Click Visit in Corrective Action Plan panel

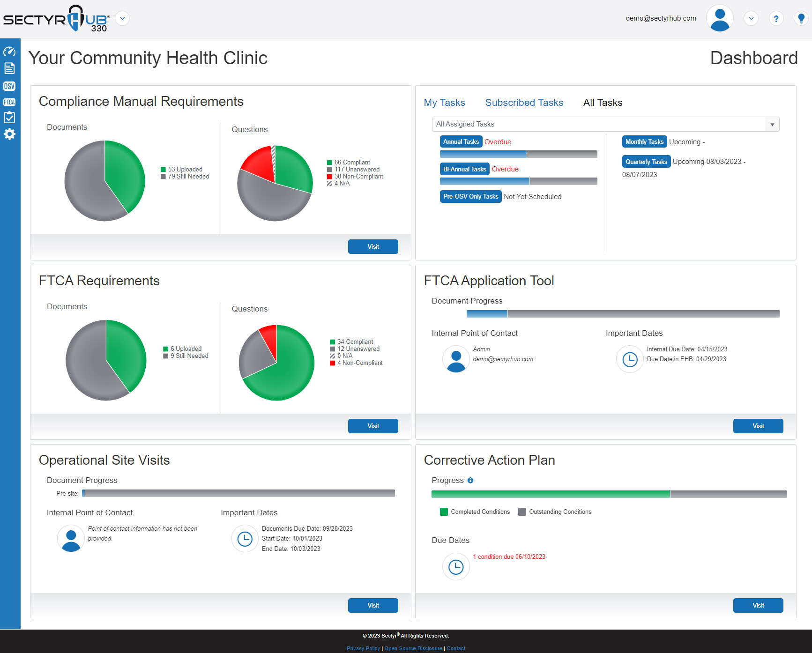(758, 605)
